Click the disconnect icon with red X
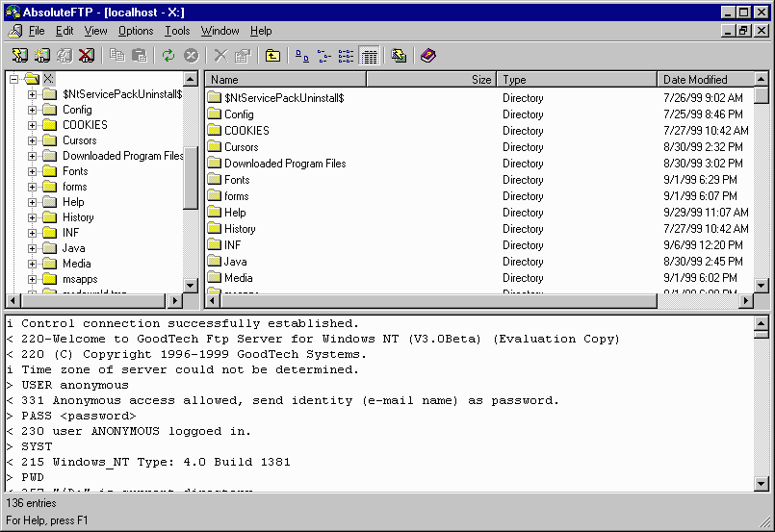Screen dimensions: 775x532 87,56
